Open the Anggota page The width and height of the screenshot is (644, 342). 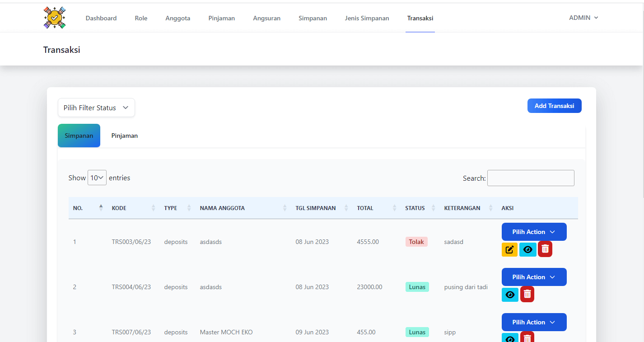[x=178, y=18]
